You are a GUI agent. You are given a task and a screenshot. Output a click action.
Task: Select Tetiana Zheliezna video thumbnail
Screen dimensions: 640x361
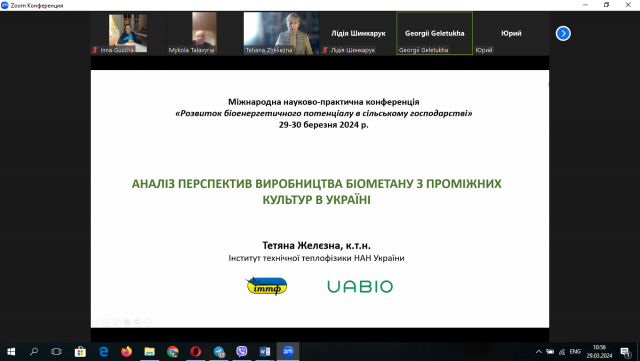coord(281,33)
